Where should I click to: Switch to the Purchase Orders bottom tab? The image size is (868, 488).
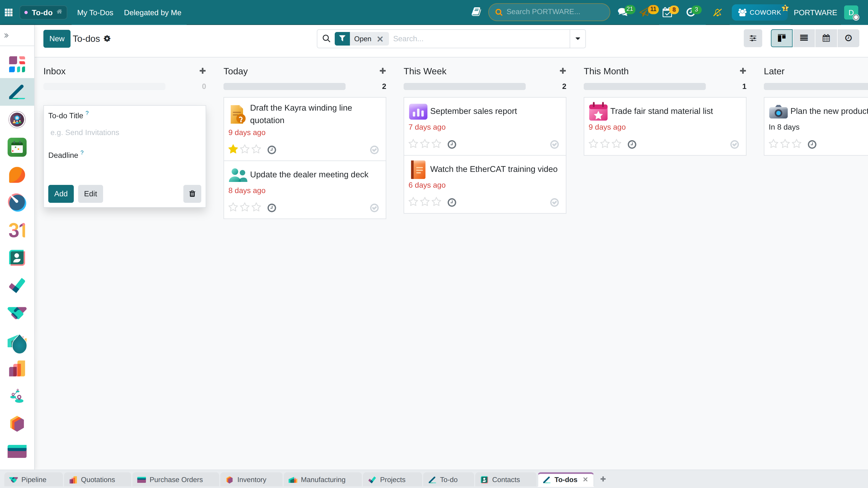point(170,480)
